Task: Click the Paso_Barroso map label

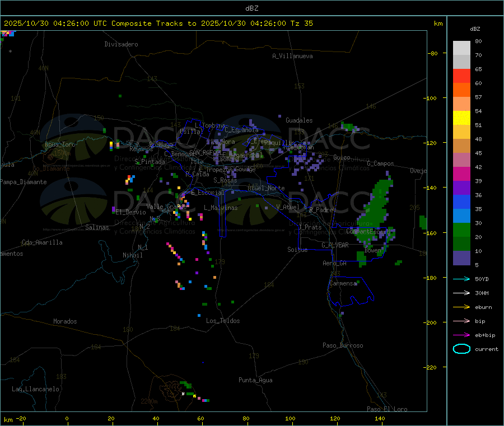Action: pos(343,345)
